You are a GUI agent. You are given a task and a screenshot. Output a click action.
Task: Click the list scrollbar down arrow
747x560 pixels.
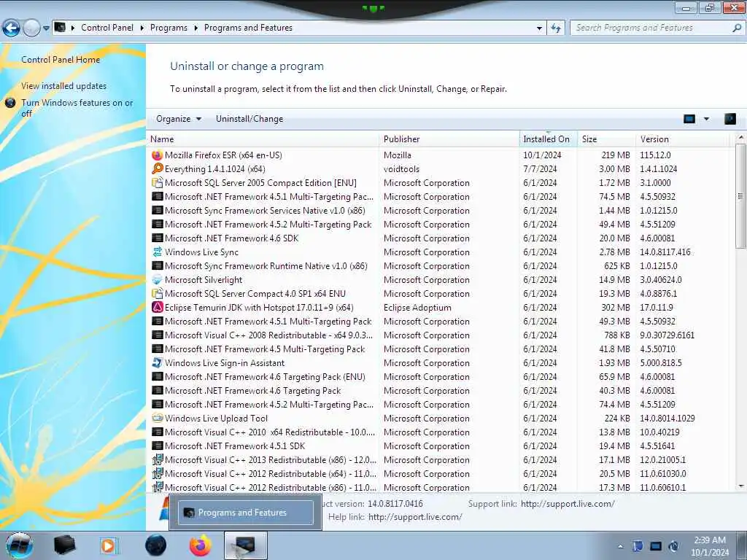coord(741,486)
